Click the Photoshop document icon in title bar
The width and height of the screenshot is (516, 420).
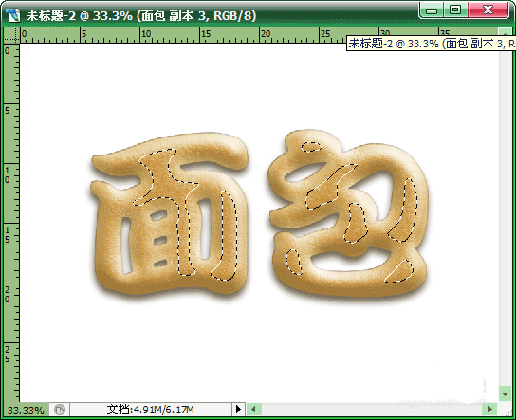pos(13,15)
